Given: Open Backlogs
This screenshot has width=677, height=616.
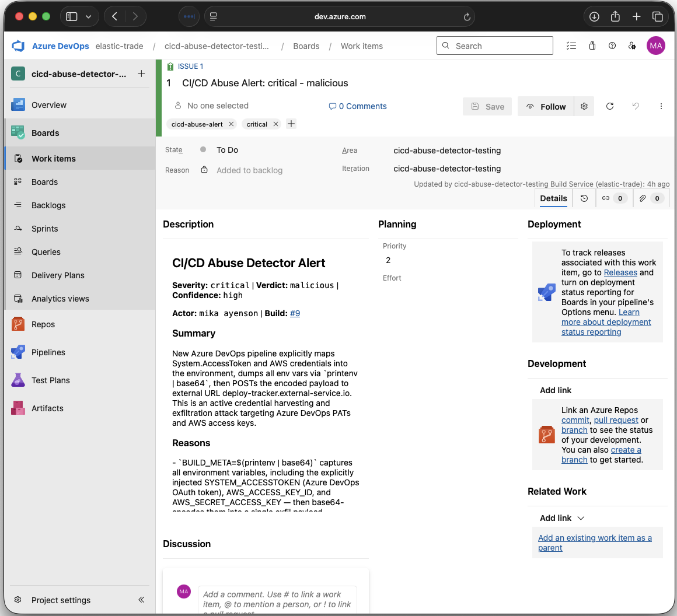Looking at the screenshot, I should tap(48, 205).
